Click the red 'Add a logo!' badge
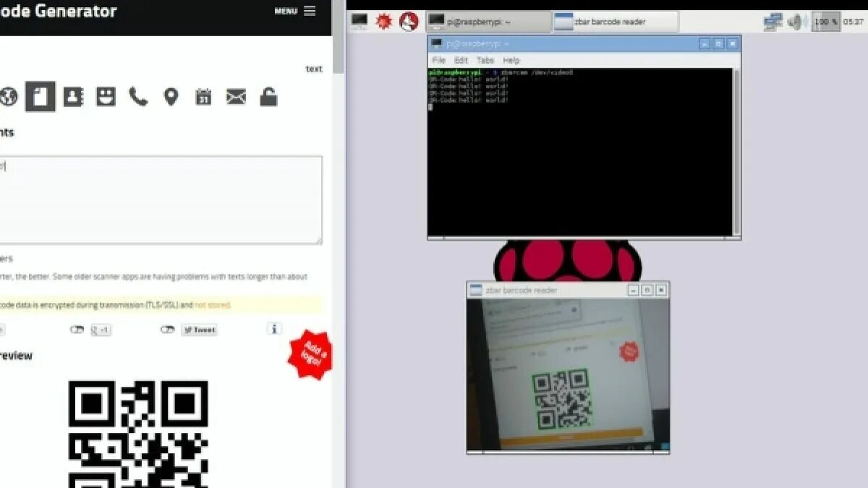Viewport: 868px width, 488px height. pyautogui.click(x=310, y=354)
